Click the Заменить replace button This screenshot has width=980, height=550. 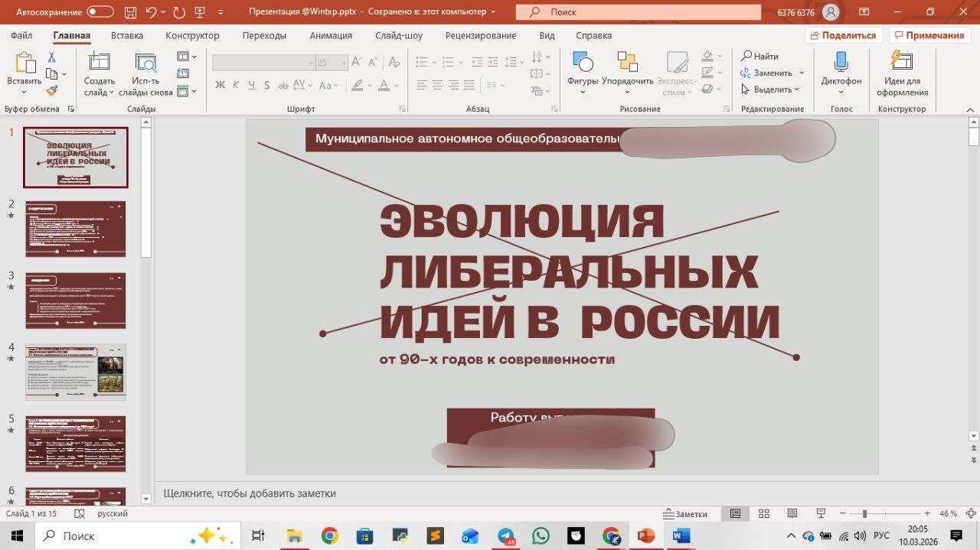point(766,73)
